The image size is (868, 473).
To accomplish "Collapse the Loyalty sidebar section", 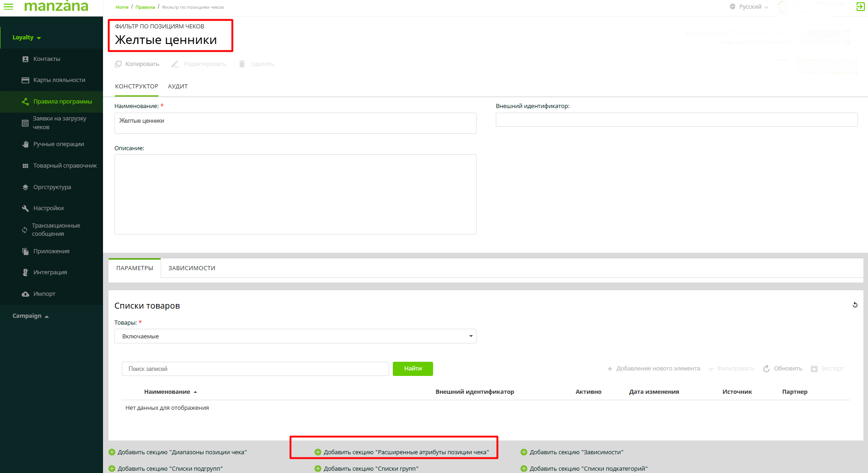I will (x=27, y=38).
